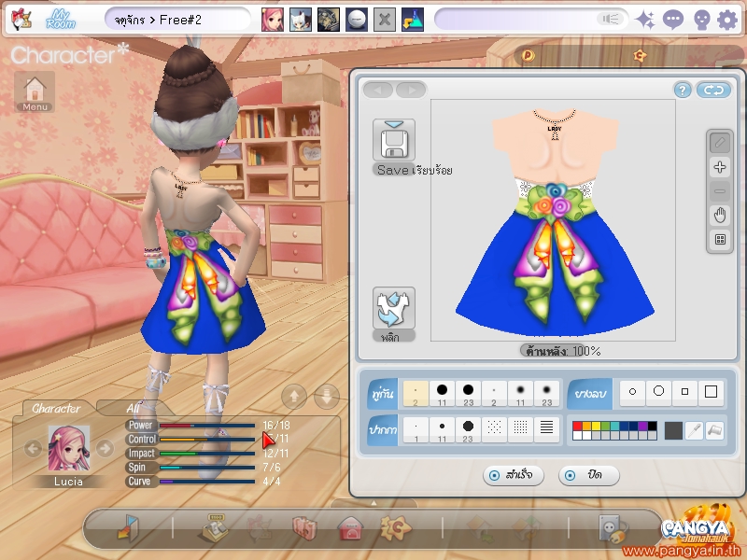The width and height of the screenshot is (747, 560).
Task: Click the power plug icon in bottom bar
Action: (x=613, y=528)
